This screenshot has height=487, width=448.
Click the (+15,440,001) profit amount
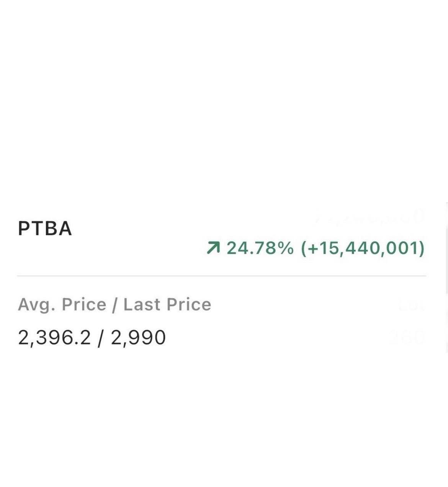(x=363, y=248)
